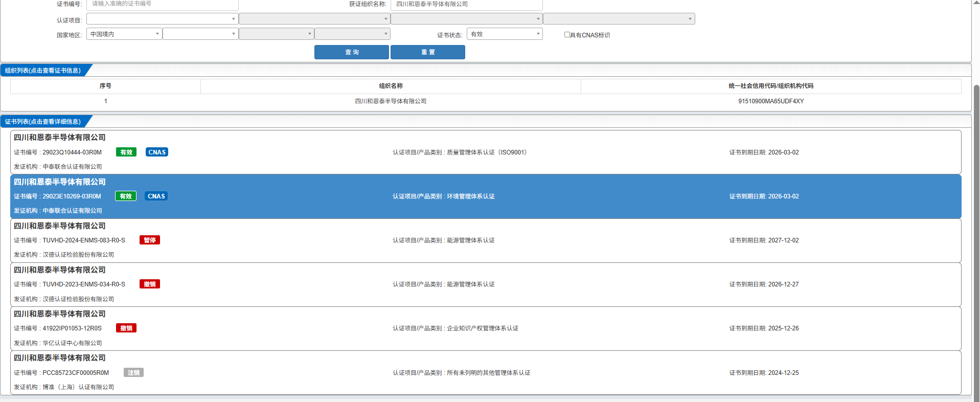
Task: Click the 有效 badge next to 29023E10269-03R0M
Action: point(126,196)
